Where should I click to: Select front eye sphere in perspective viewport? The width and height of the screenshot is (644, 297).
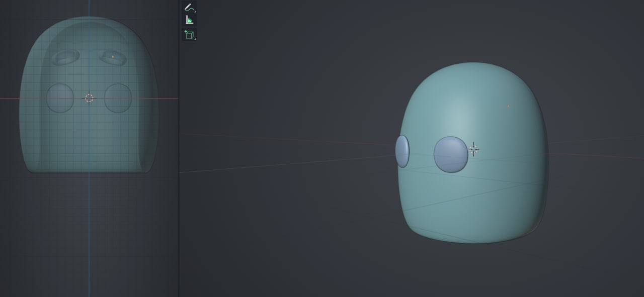pos(451,154)
